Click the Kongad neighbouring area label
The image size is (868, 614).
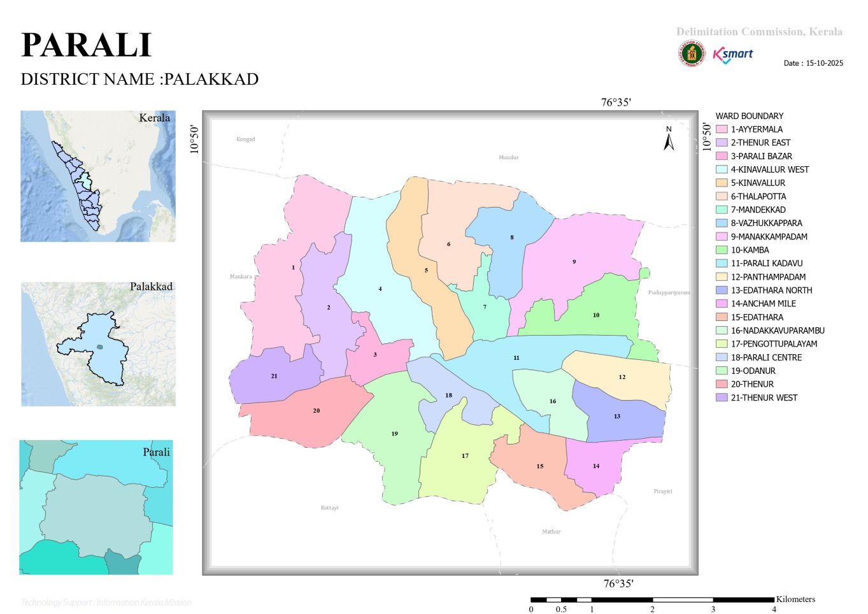(x=246, y=139)
